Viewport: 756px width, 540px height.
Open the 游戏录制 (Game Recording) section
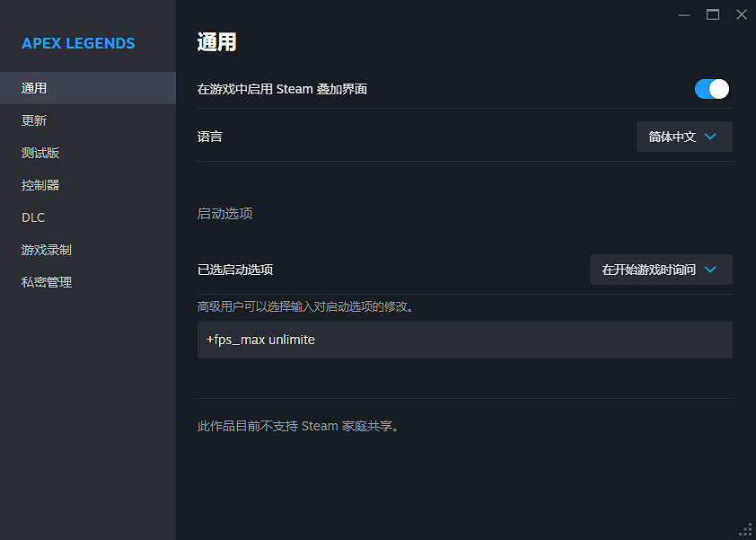pyautogui.click(x=46, y=249)
